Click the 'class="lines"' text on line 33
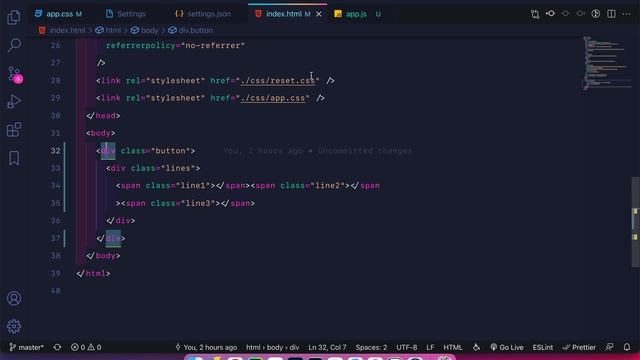Viewport: 640px width, 360px height. 163,168
